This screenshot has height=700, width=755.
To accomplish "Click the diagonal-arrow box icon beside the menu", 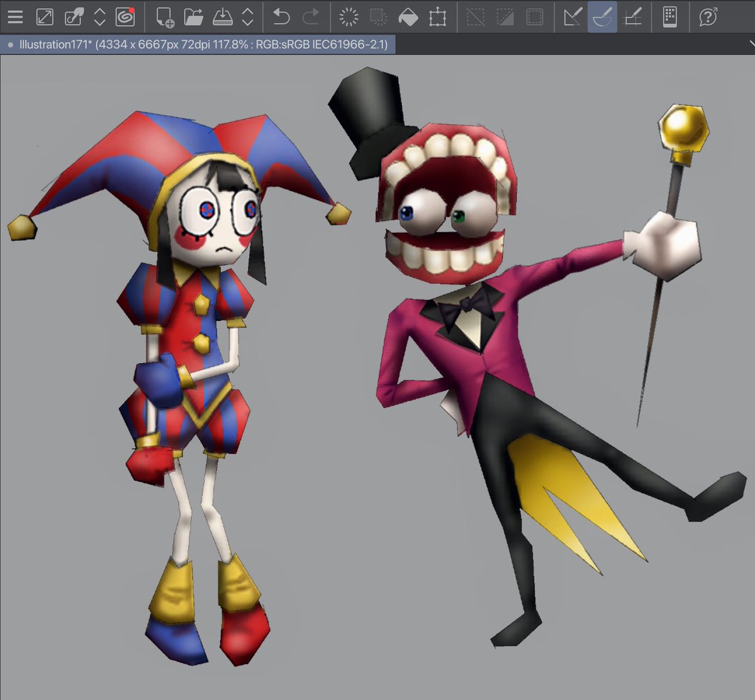I will click(x=45, y=17).
